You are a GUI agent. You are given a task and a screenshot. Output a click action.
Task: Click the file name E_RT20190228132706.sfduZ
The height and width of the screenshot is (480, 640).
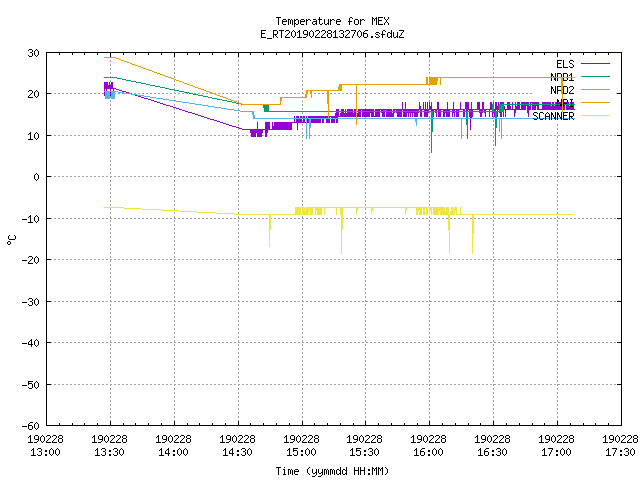(332, 34)
